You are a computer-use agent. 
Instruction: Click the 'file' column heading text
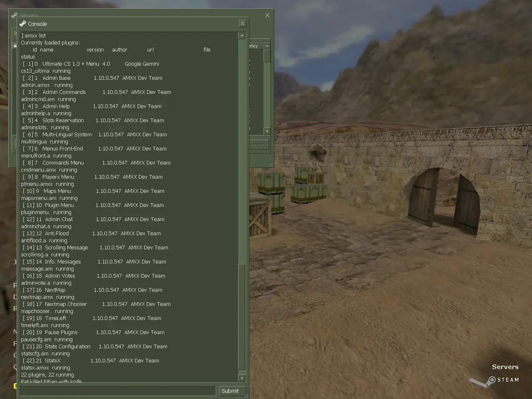(x=207, y=50)
